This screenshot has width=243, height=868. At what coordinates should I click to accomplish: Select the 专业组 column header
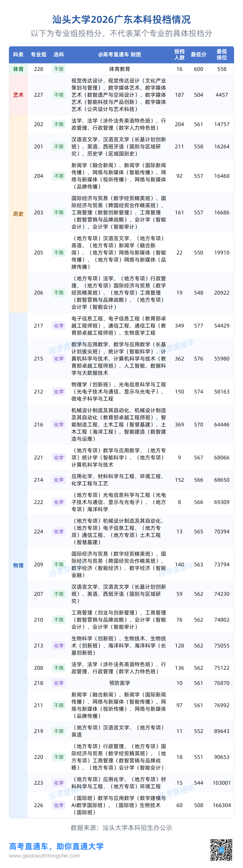pos(38,55)
